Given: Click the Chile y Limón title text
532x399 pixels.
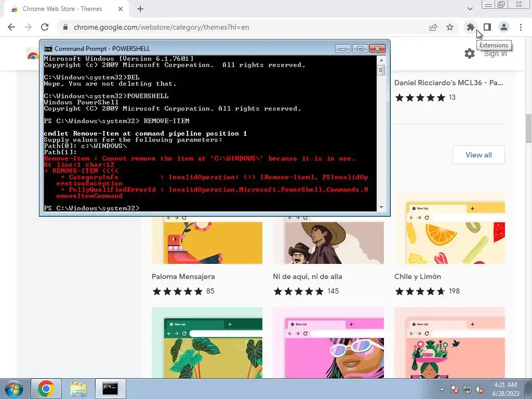Looking at the screenshot, I should pyautogui.click(x=418, y=276).
